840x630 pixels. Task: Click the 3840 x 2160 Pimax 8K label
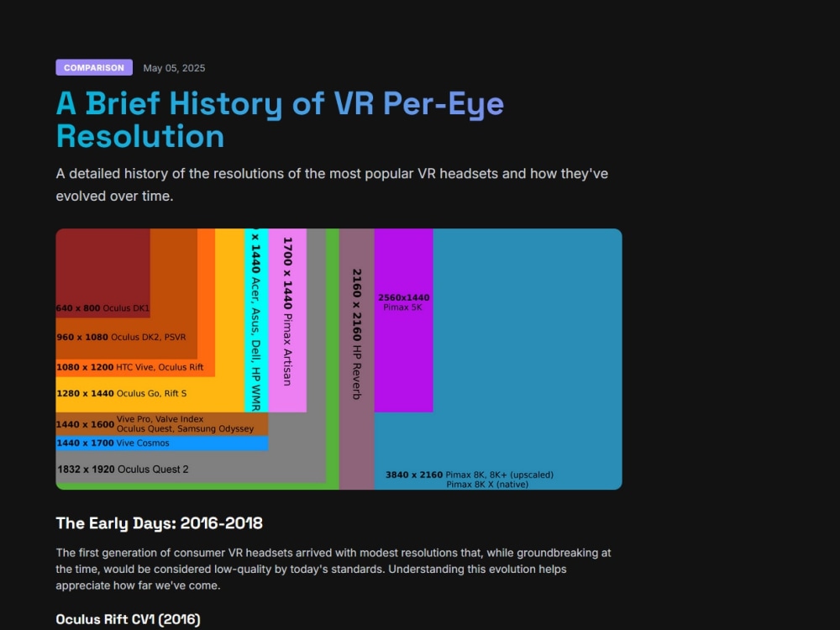(470, 479)
